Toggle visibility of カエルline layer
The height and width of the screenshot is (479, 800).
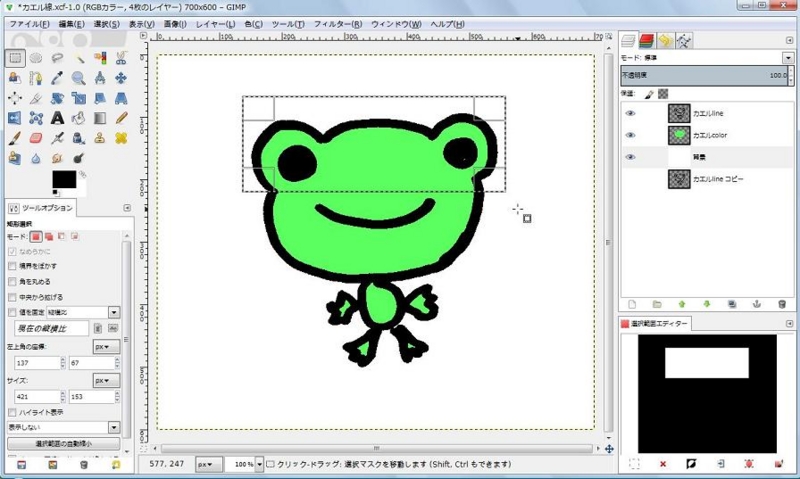pos(631,113)
